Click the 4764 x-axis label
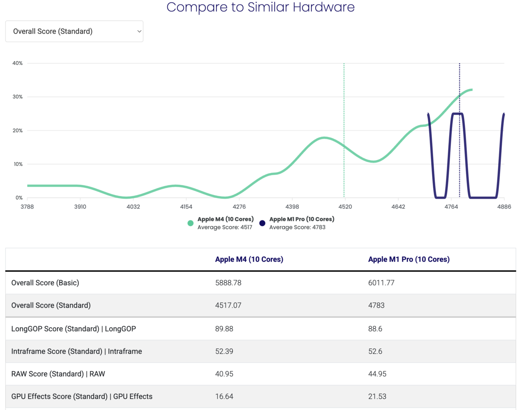Screen dimensions: 532x410 tap(451, 207)
